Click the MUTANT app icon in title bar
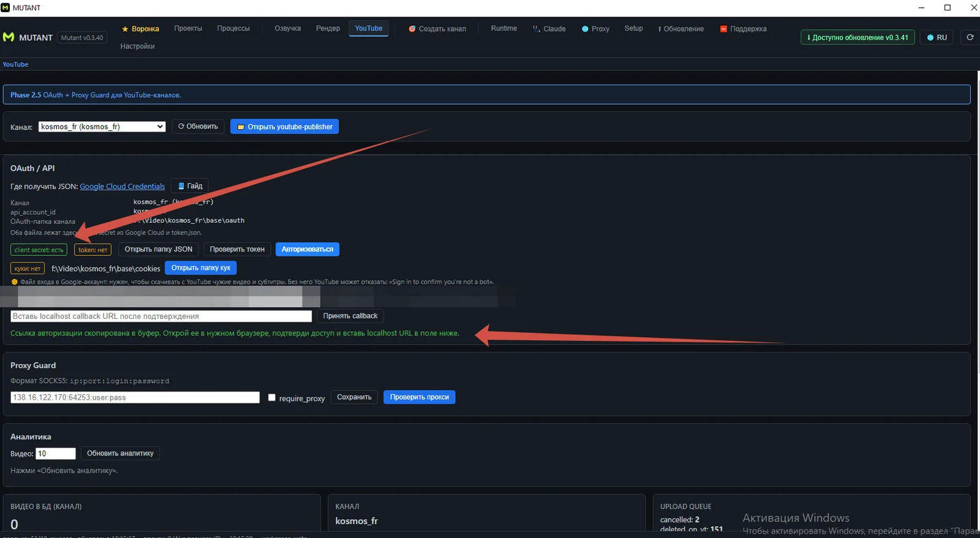The height and width of the screenshot is (538, 980). [6, 8]
